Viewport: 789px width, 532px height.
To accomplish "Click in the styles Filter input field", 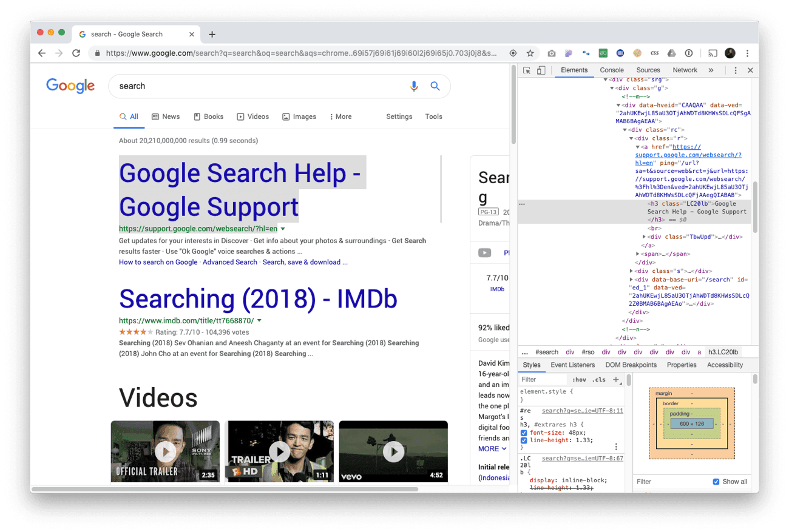I will 543,380.
